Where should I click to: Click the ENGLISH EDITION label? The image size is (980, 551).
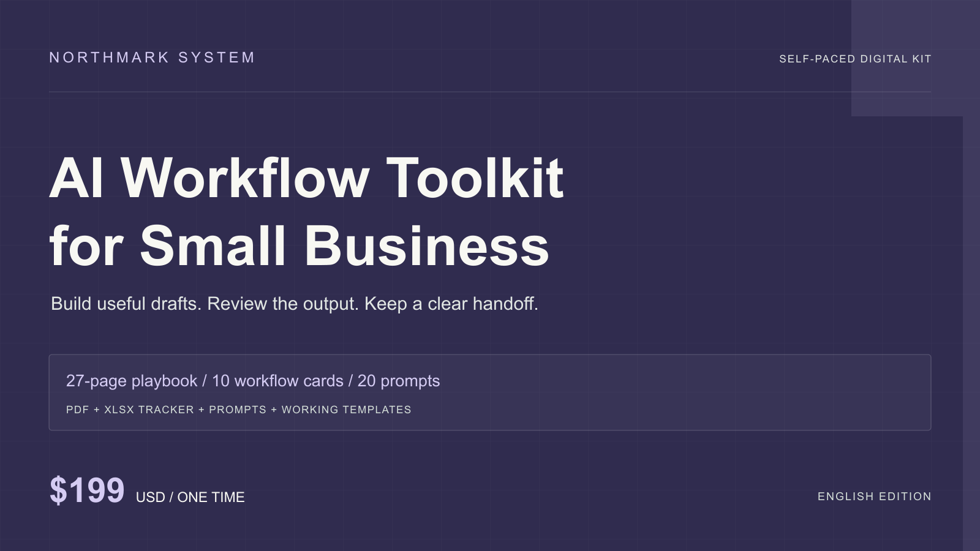click(x=875, y=497)
